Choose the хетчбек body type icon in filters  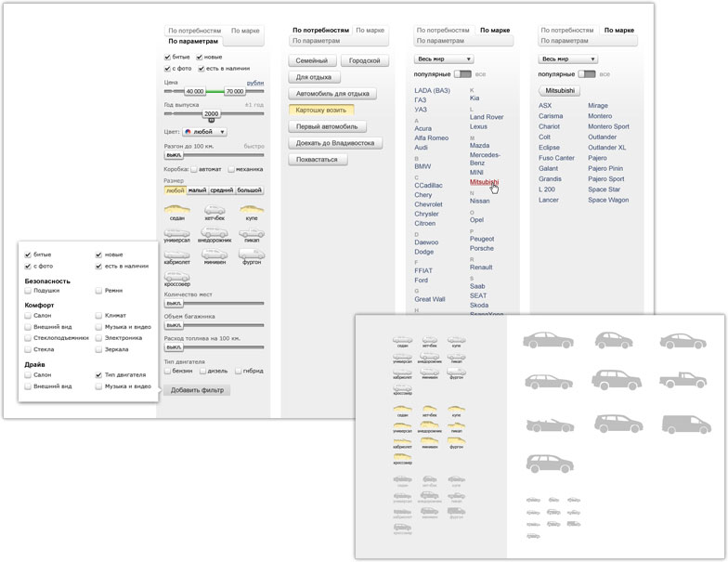214,210
